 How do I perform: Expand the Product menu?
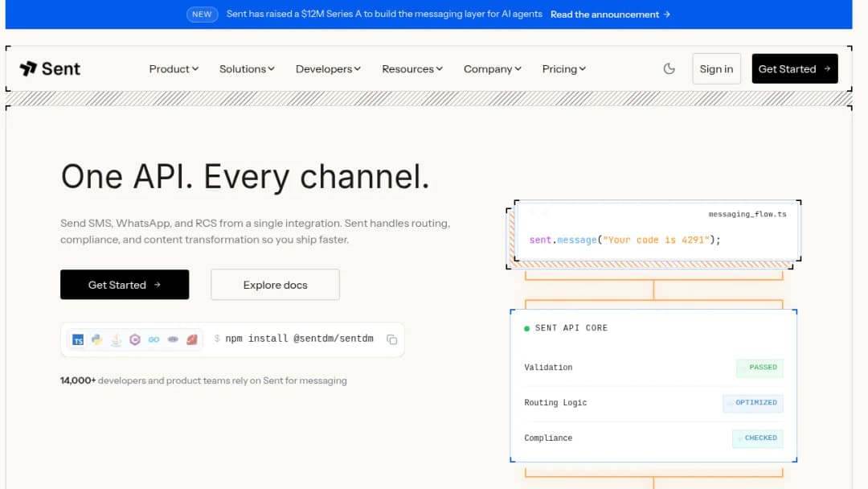click(x=174, y=68)
